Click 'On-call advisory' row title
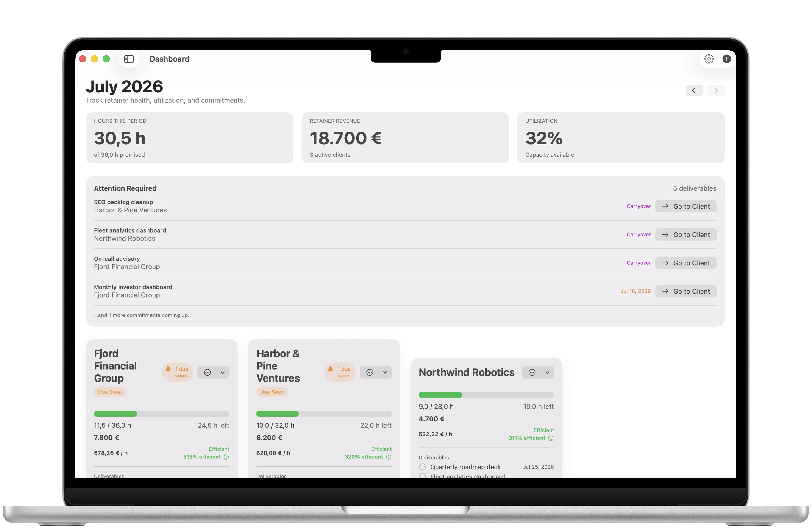The image size is (812, 528). pyautogui.click(x=117, y=259)
